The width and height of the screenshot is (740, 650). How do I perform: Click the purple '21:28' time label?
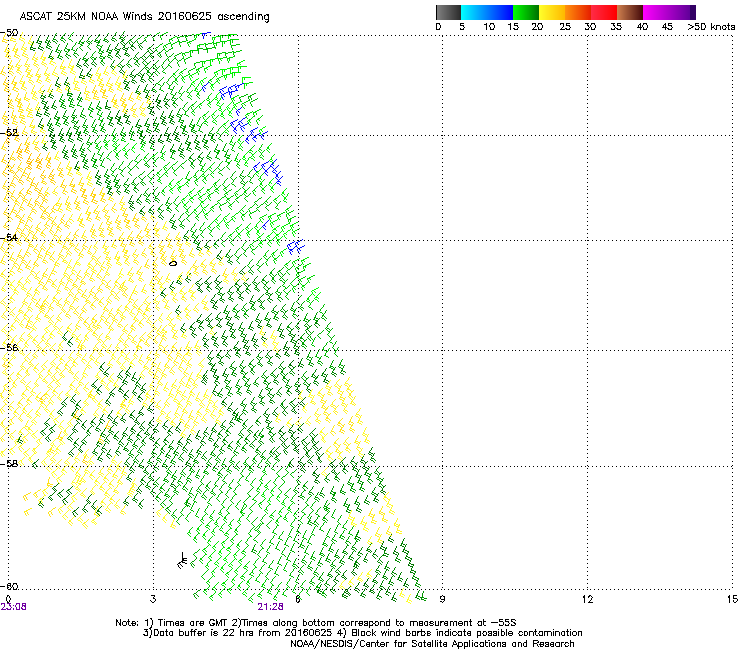coord(270,607)
